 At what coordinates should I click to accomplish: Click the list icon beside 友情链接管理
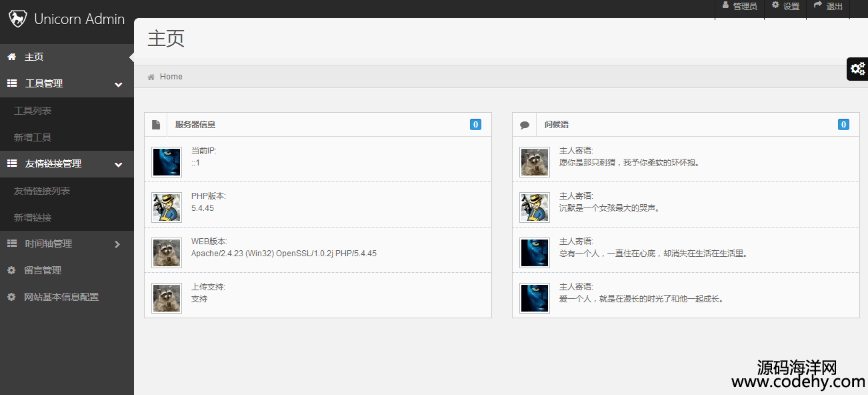click(x=11, y=164)
